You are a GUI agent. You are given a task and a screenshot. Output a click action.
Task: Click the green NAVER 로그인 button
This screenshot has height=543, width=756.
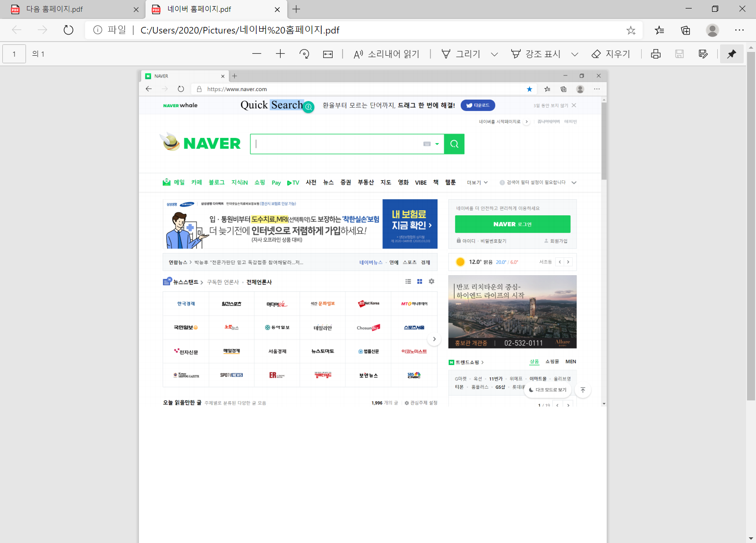tap(513, 224)
